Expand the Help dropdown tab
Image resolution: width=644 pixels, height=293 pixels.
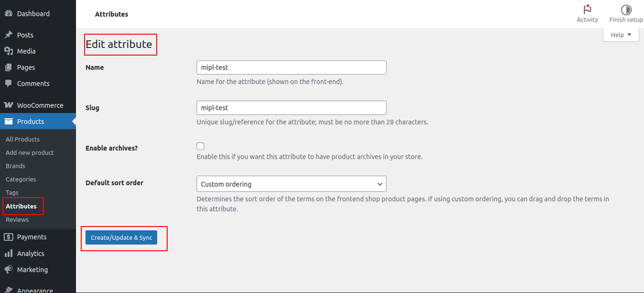[621, 35]
